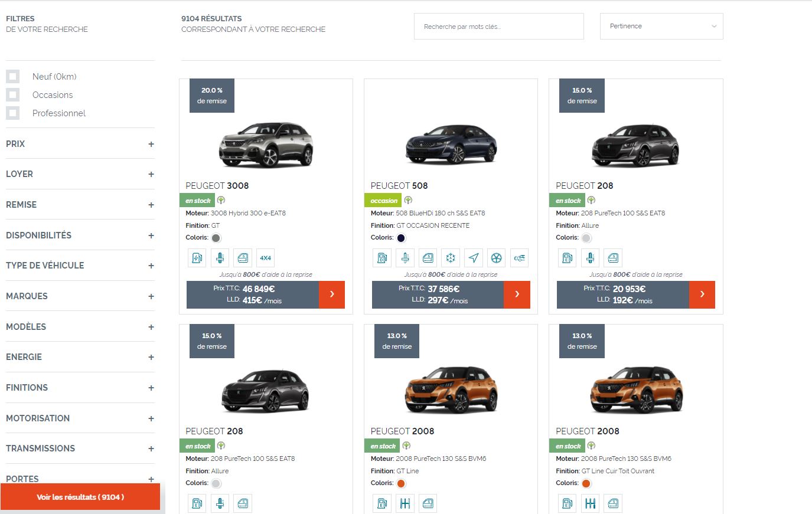Click the eco leaf icon on the 2008 GT Line Cuir Toit Ouvrant card
The width and height of the screenshot is (812, 514).
(x=591, y=446)
